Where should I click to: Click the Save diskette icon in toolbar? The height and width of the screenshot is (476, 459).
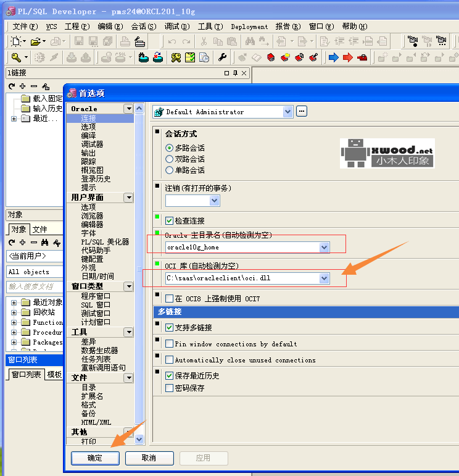tap(79, 41)
